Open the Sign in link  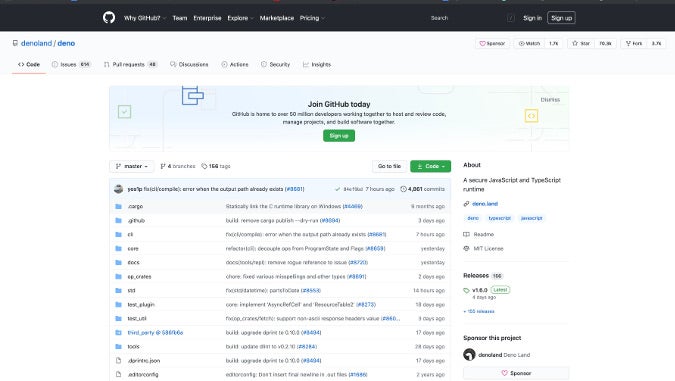click(532, 18)
